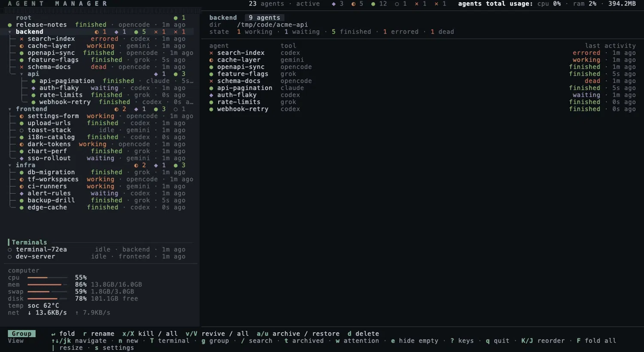
Task: Click the waiting diamond for auth-flaky in detail table
Action: tap(211, 95)
